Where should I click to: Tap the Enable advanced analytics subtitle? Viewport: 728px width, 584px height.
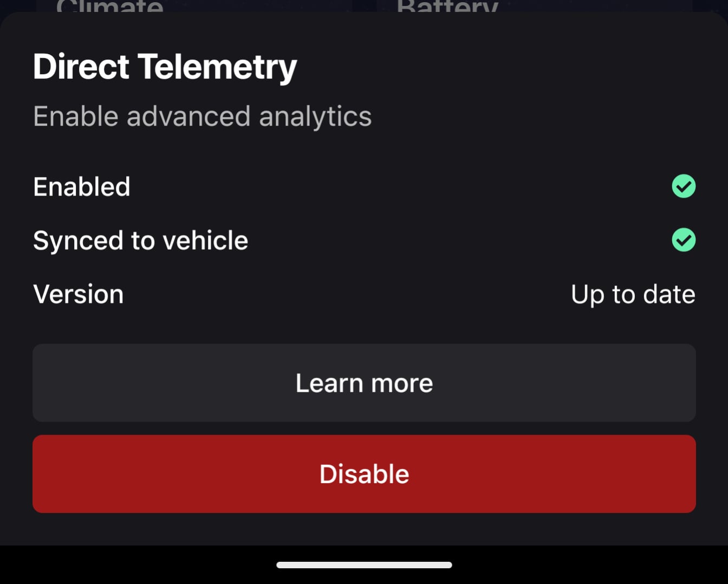[202, 116]
